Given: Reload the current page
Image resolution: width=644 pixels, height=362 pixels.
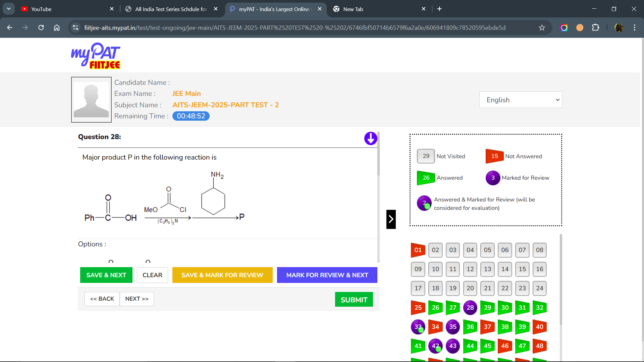Looking at the screenshot, I should click(x=41, y=27).
